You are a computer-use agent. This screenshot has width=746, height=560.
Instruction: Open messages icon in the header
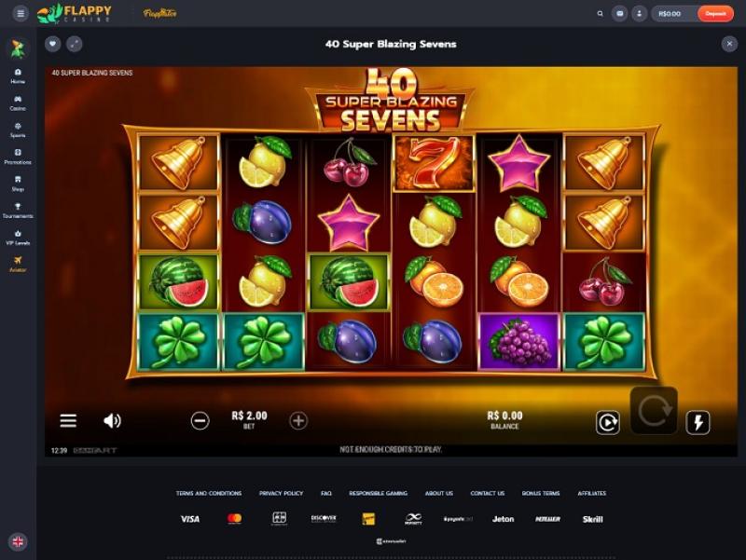click(619, 14)
